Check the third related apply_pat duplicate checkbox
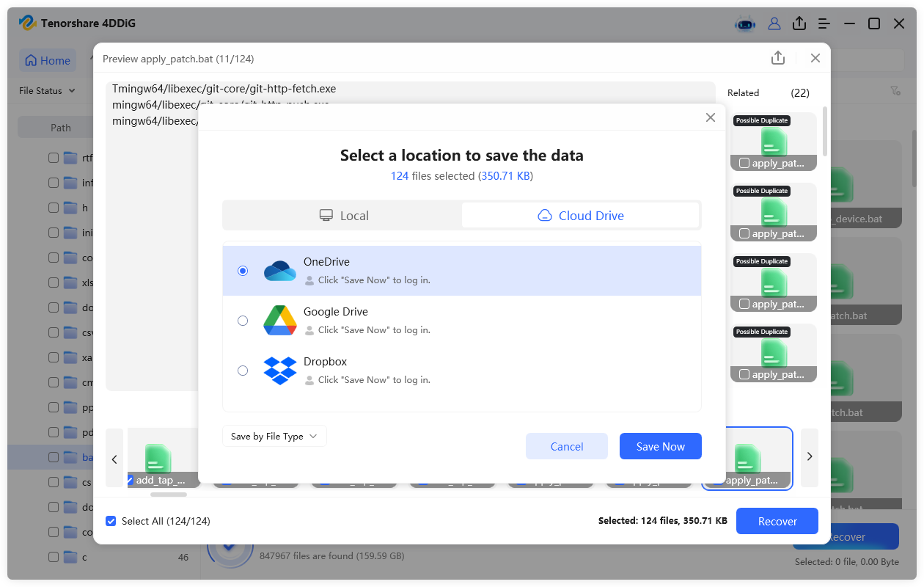 click(x=744, y=305)
